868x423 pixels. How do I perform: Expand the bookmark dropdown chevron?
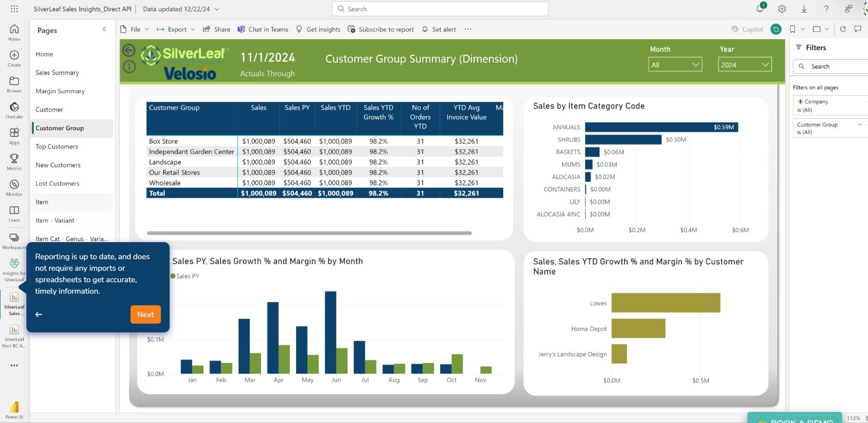(x=803, y=29)
